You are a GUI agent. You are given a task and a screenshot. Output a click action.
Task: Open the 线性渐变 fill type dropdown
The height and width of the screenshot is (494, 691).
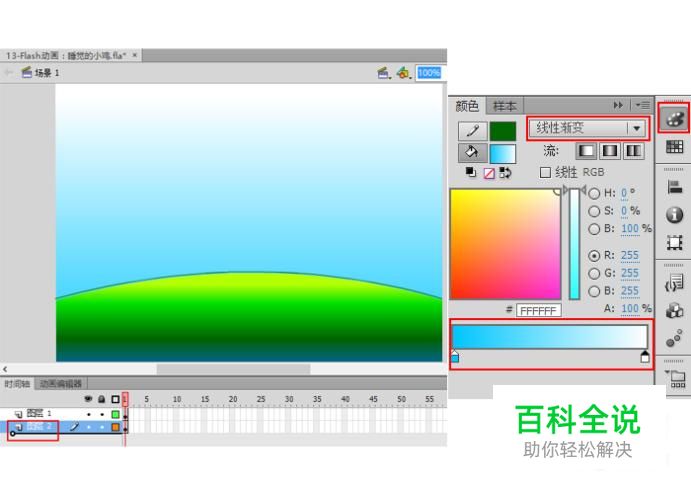click(588, 128)
